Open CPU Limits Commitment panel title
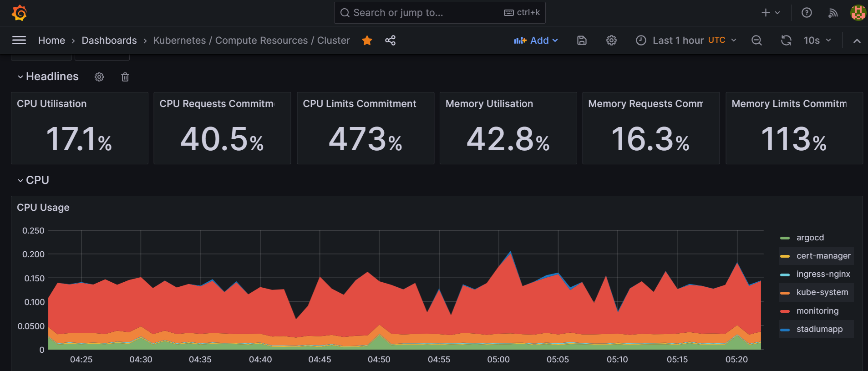This screenshot has width=868, height=371. tap(359, 104)
